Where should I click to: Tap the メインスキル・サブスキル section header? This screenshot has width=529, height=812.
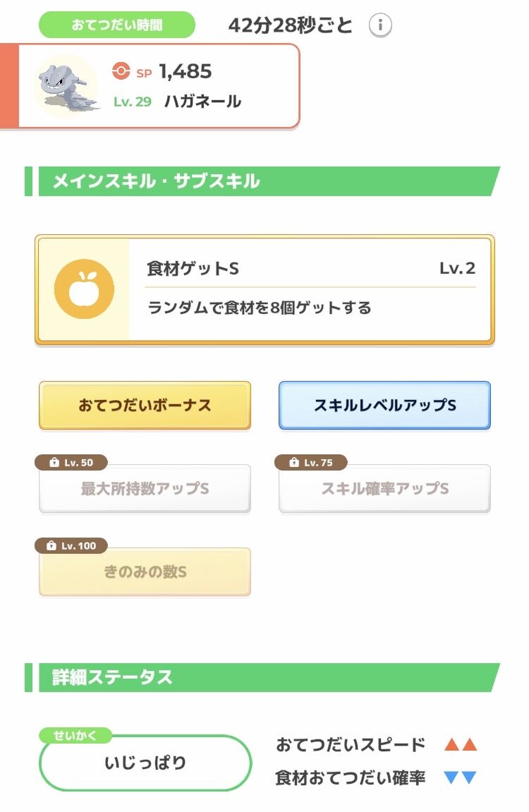[x=262, y=181]
